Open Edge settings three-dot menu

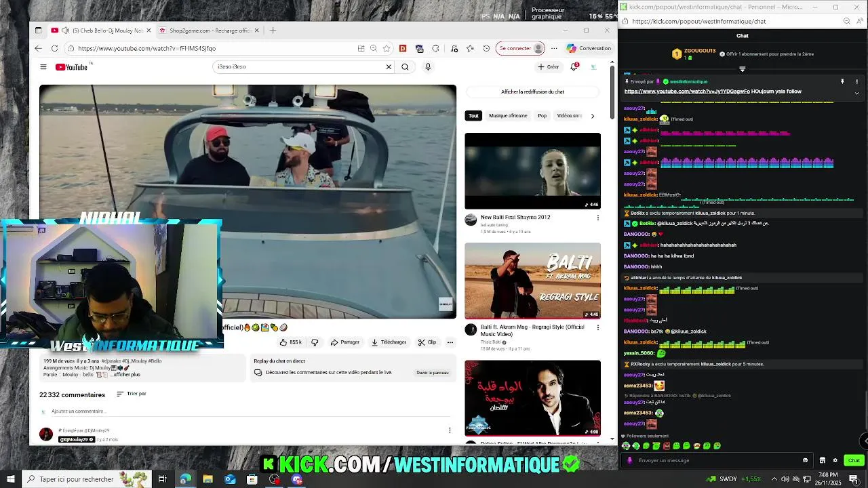[x=554, y=48]
